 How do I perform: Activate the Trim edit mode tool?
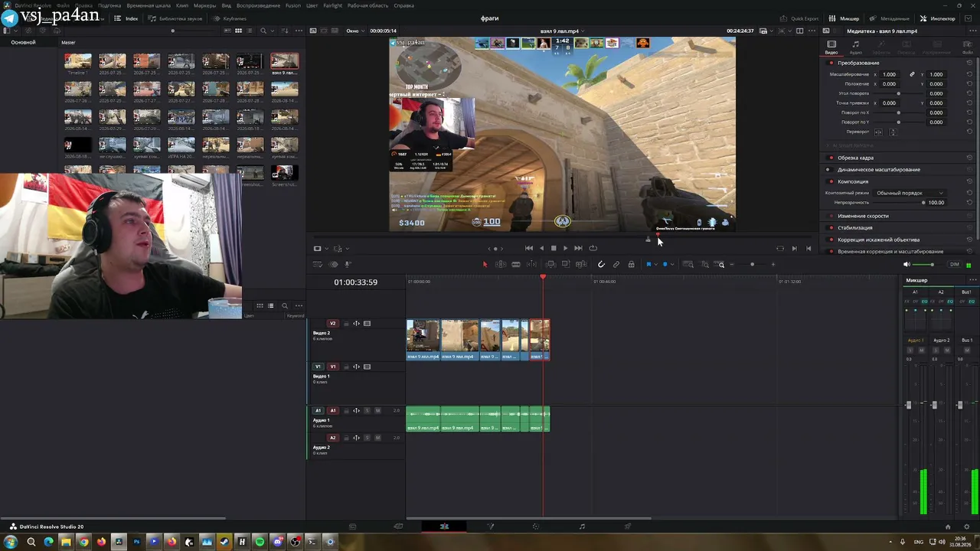point(501,265)
